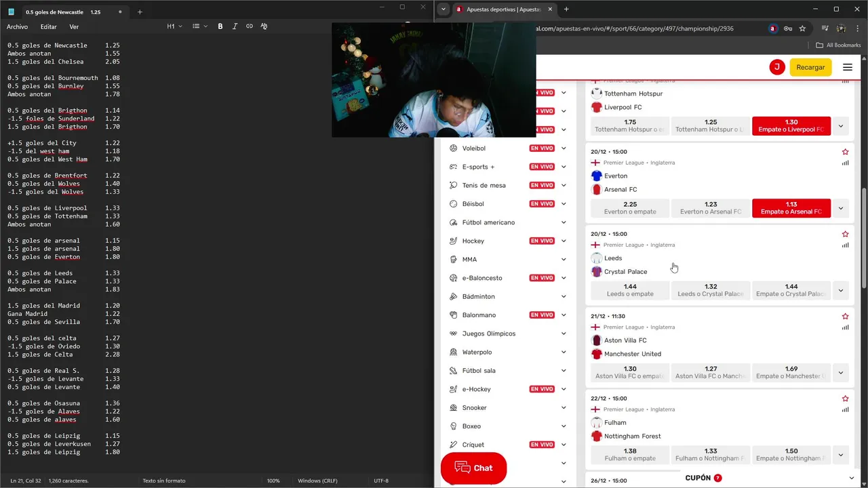Open stats icon for Everton vs Arsenal
Screen dimensions: 868x488
(x=845, y=163)
